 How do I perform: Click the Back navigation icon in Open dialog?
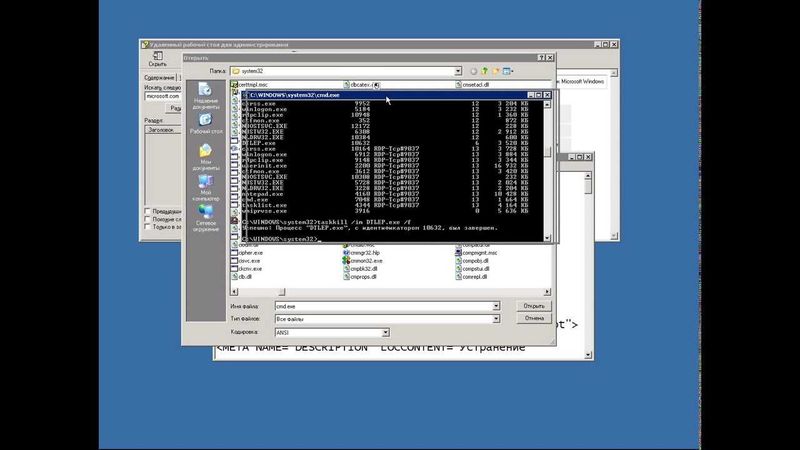473,71
